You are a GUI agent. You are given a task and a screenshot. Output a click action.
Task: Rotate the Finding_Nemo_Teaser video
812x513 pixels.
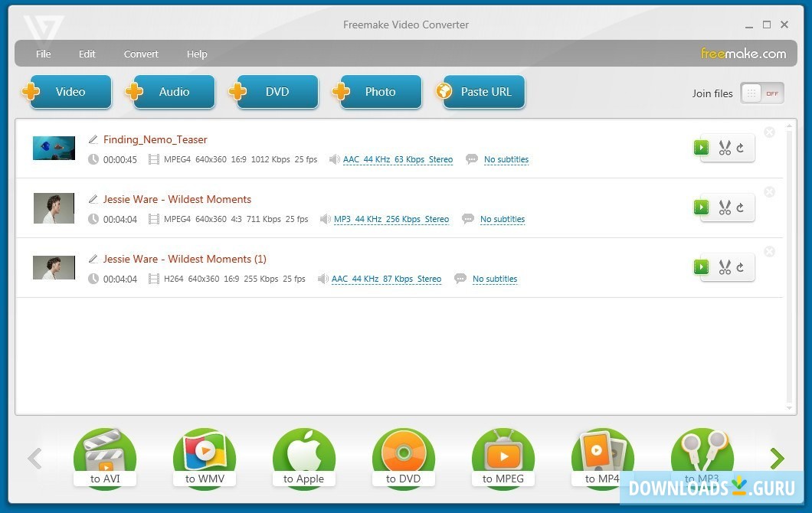(741, 148)
